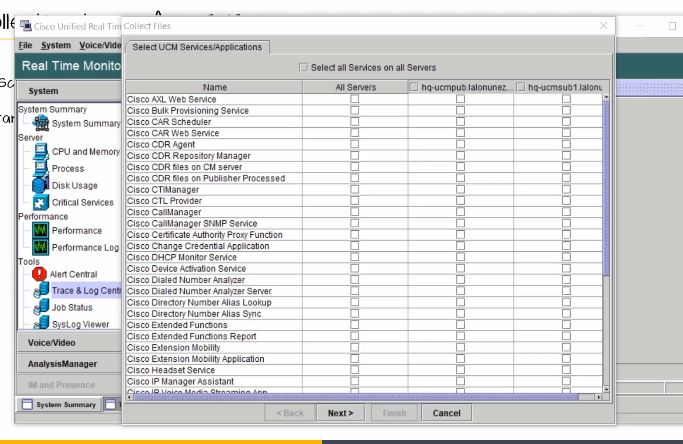683x444 pixels.
Task: Click the Back button
Action: (x=290, y=413)
